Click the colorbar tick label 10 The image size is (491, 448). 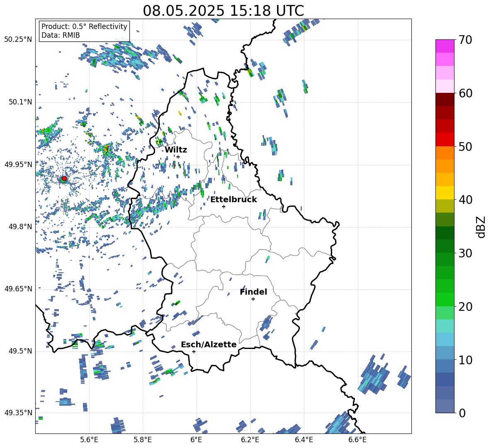pyautogui.click(x=466, y=360)
